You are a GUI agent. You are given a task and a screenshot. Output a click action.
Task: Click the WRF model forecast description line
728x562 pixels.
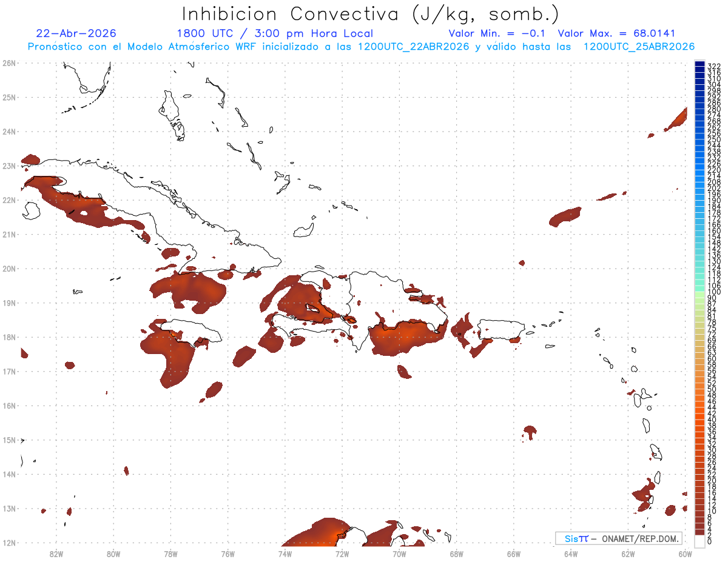pyautogui.click(x=361, y=47)
